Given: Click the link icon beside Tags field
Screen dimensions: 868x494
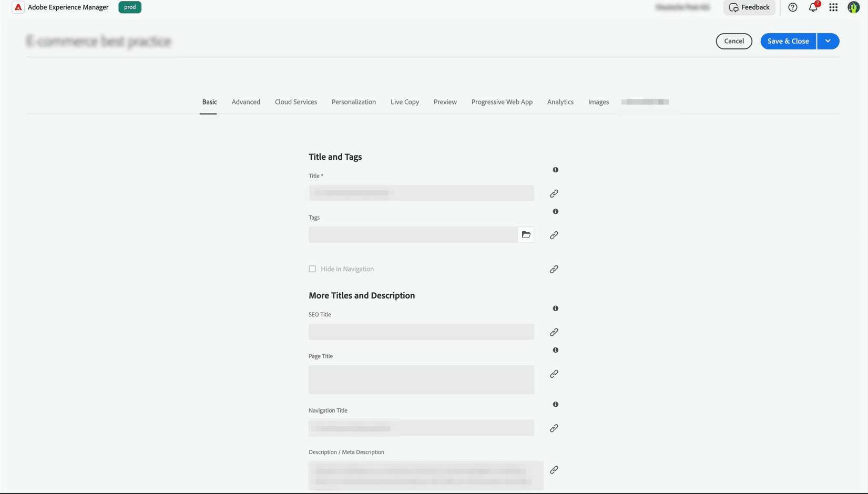Looking at the screenshot, I should 554,235.
